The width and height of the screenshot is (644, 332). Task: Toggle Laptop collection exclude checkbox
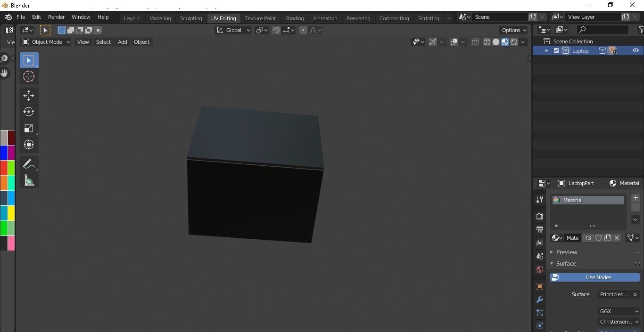(x=556, y=50)
